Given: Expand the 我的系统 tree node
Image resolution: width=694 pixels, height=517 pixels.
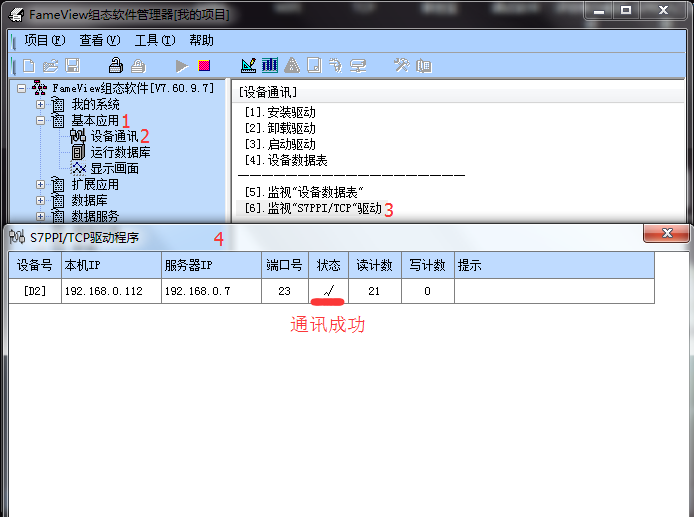Looking at the screenshot, I should [x=40, y=104].
